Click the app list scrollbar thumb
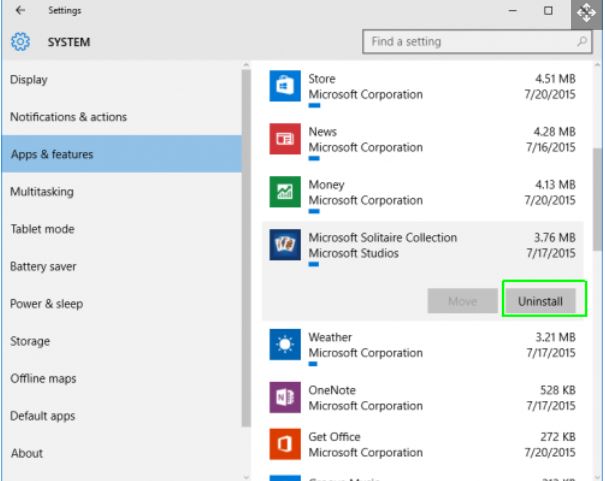 click(x=598, y=199)
